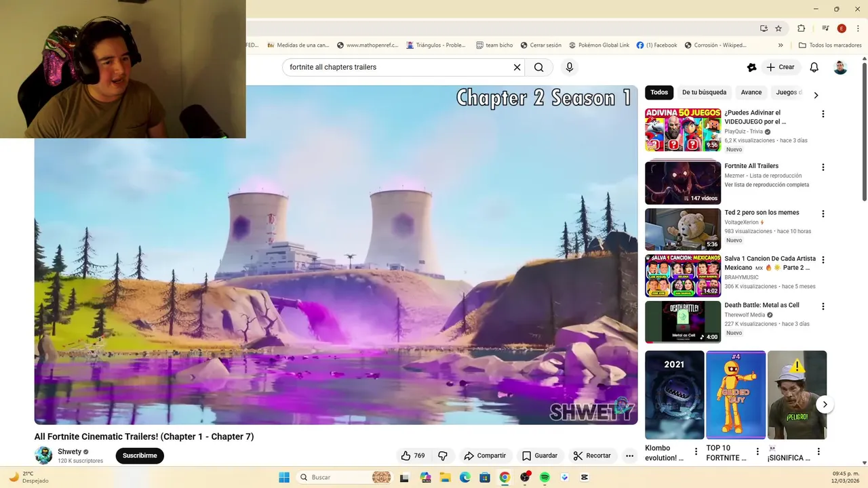Image resolution: width=868 pixels, height=488 pixels.
Task: Open Spotify from the taskbar
Action: (x=545, y=477)
